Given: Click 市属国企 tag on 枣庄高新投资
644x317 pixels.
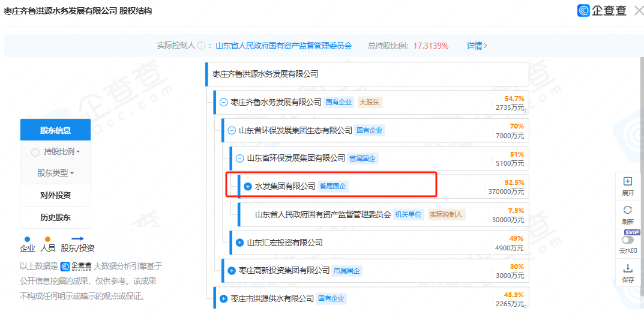Looking at the screenshot, I should pos(347,271).
